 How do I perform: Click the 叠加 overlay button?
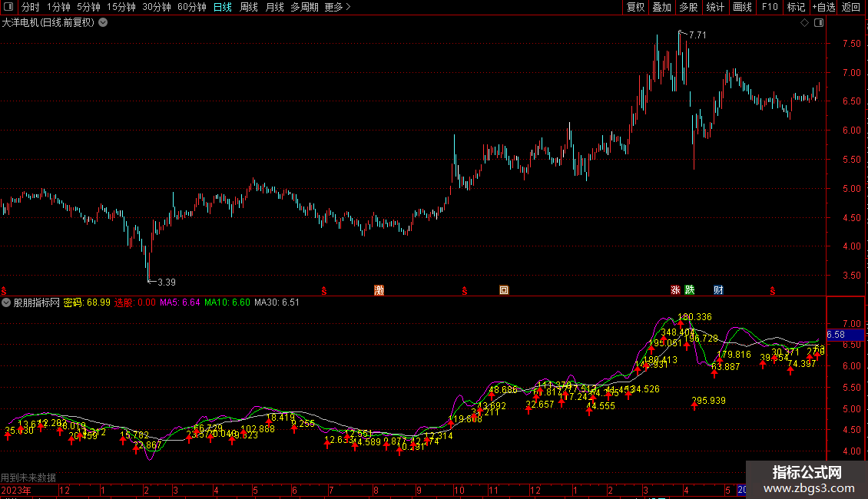(x=661, y=7)
